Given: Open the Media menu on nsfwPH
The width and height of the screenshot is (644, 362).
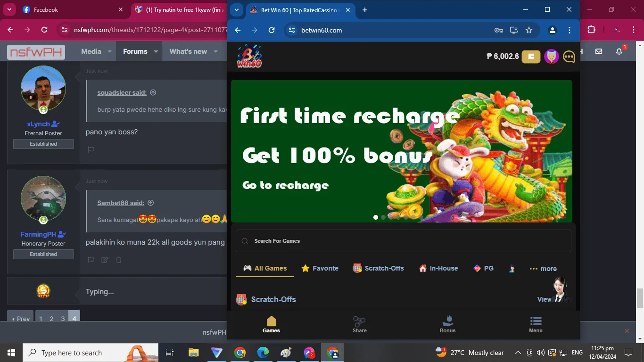Looking at the screenshot, I should pos(91,51).
